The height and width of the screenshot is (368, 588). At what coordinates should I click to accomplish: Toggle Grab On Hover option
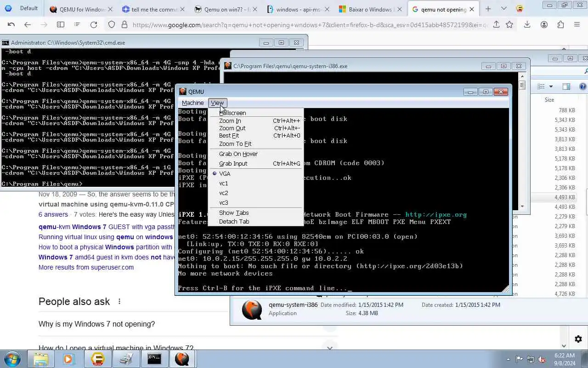(x=256, y=154)
